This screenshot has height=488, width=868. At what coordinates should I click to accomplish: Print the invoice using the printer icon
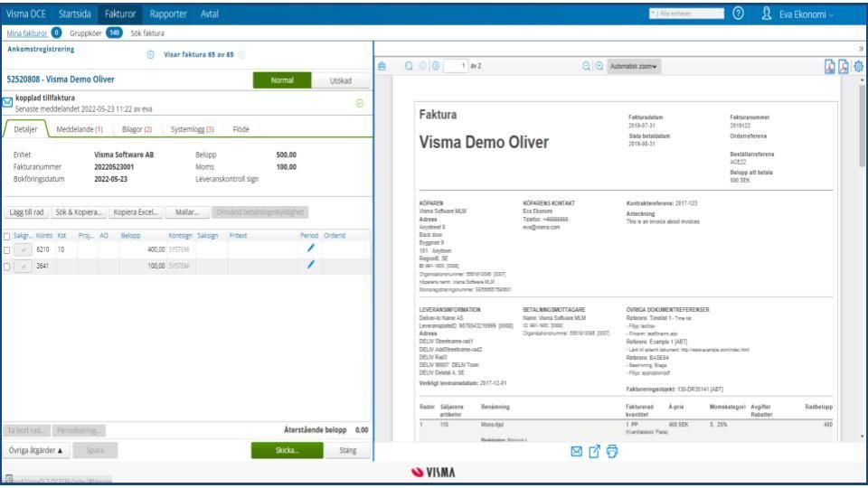[x=612, y=452]
